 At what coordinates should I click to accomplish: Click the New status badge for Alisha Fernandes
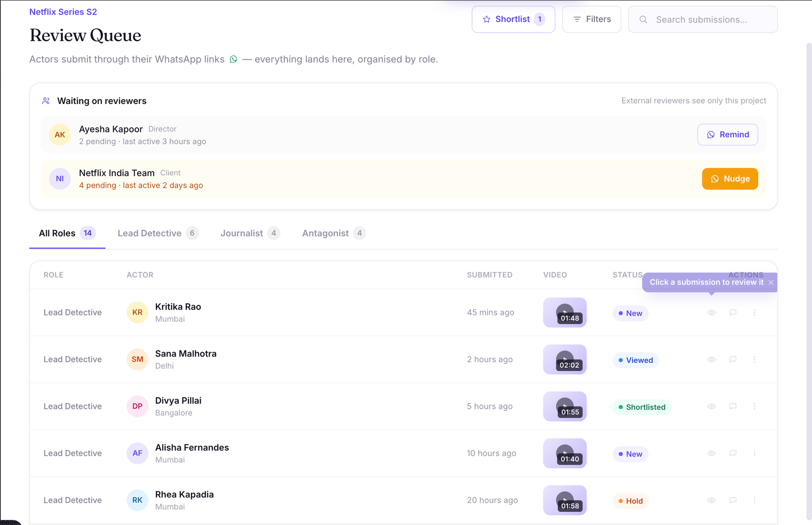[630, 454]
